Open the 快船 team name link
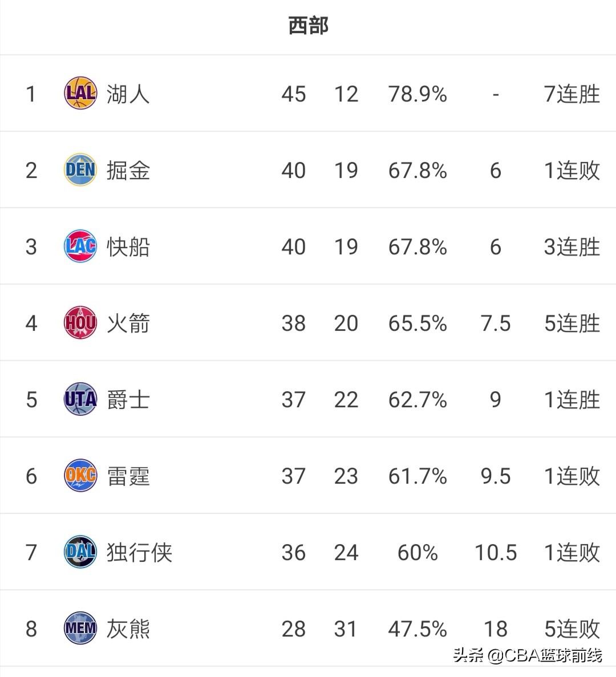This screenshot has width=616, height=677. [128, 247]
